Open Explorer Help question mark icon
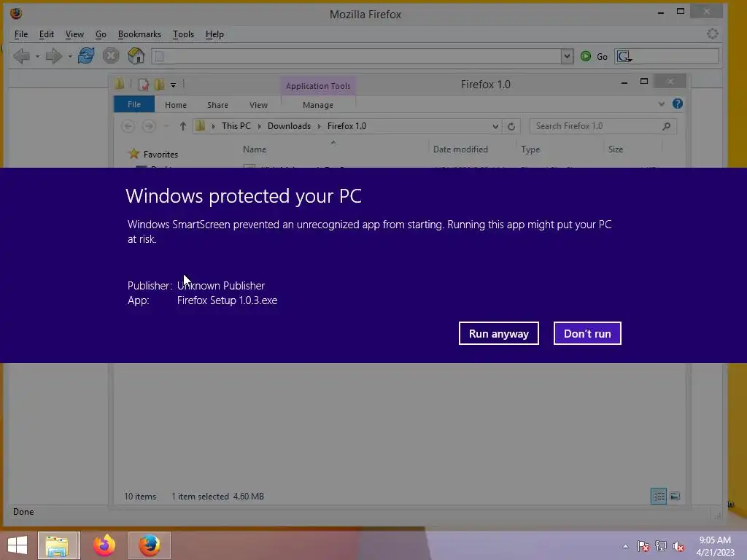The image size is (747, 560). click(x=678, y=104)
